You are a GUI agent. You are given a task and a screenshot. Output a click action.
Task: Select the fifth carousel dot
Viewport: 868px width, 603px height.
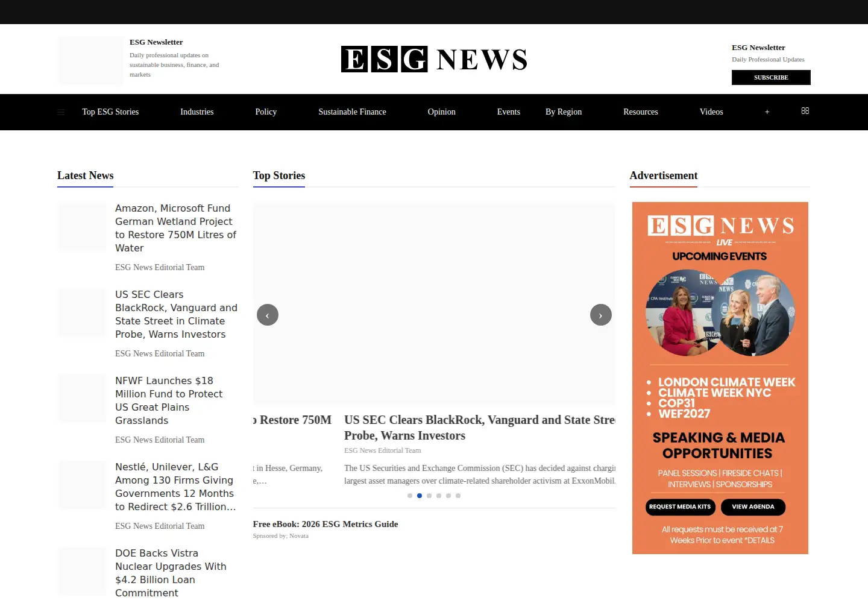click(x=448, y=496)
